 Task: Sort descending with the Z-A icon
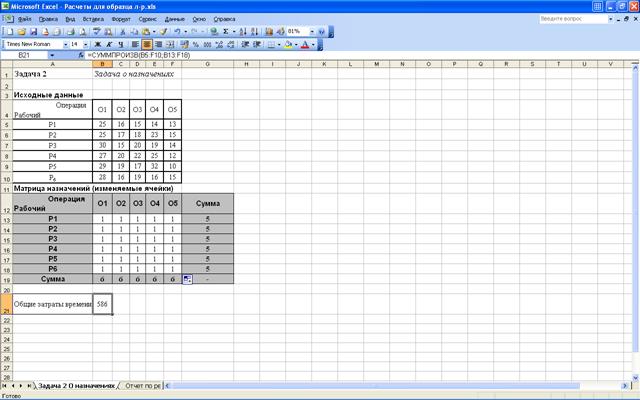254,31
